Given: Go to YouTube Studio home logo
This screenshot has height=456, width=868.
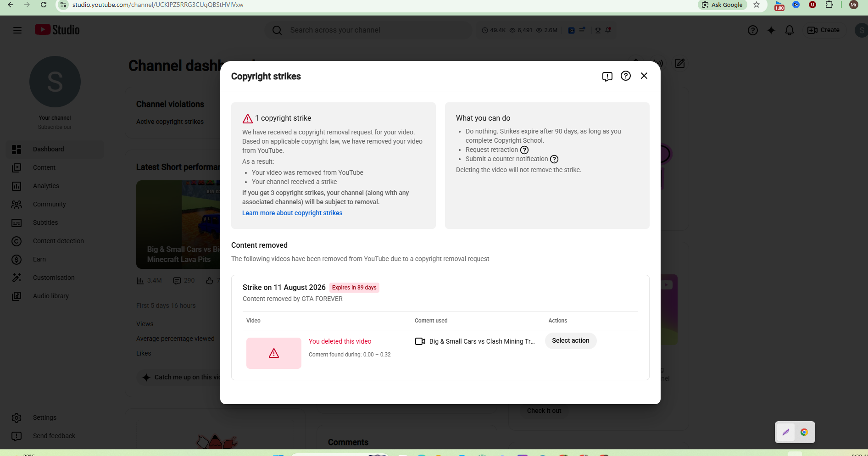Looking at the screenshot, I should point(57,30).
